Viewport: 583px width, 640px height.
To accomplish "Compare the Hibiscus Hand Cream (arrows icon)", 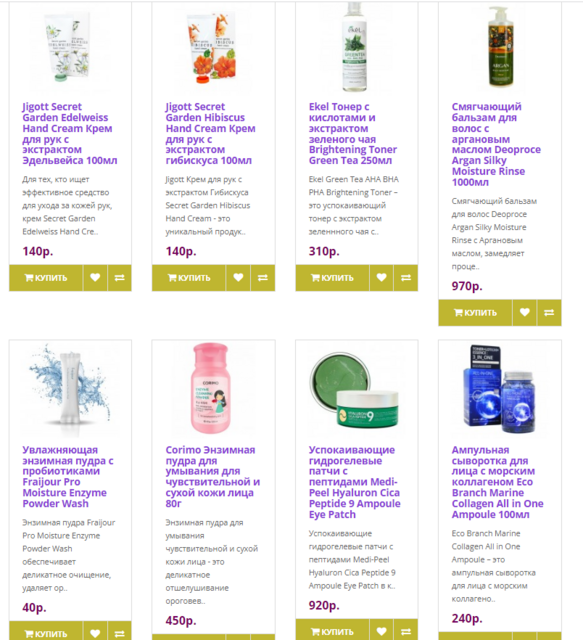I will (x=263, y=278).
